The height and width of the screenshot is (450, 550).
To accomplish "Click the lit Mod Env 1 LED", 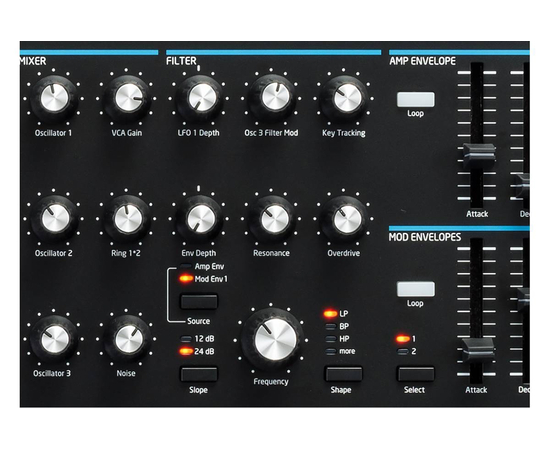I will 186,279.
